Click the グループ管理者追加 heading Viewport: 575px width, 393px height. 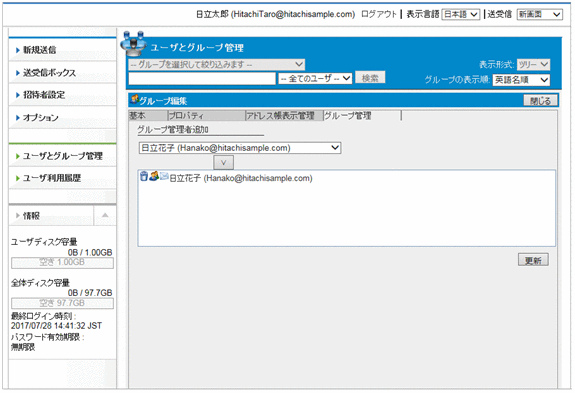[x=173, y=129]
